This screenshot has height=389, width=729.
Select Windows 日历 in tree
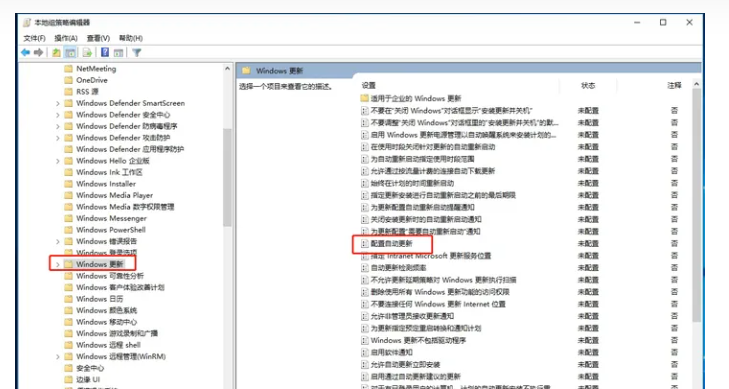99,299
